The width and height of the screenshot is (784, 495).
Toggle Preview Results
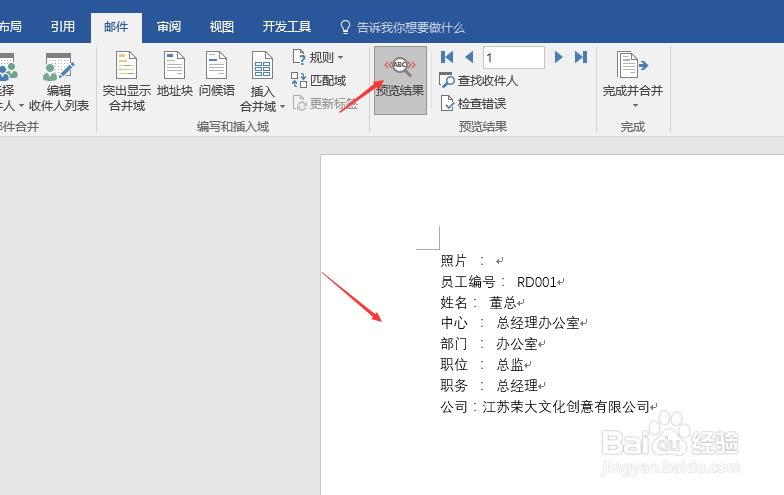tap(400, 80)
